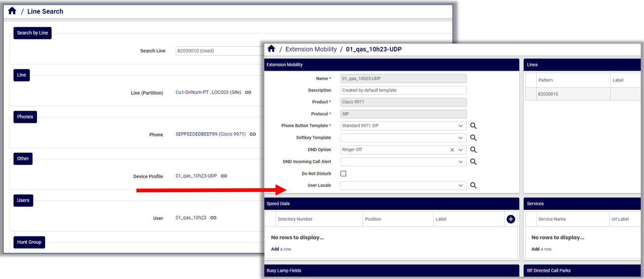Click the Add link under Services

point(535,249)
